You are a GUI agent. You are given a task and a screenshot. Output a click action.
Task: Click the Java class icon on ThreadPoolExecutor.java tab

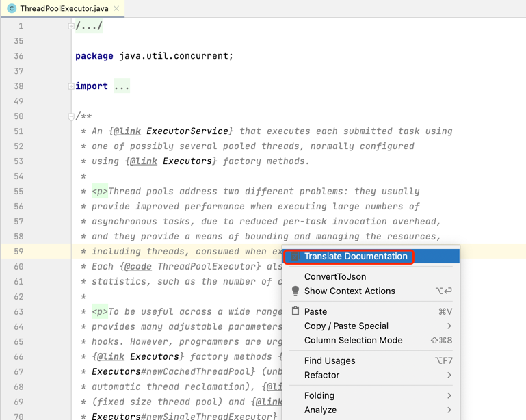point(12,8)
